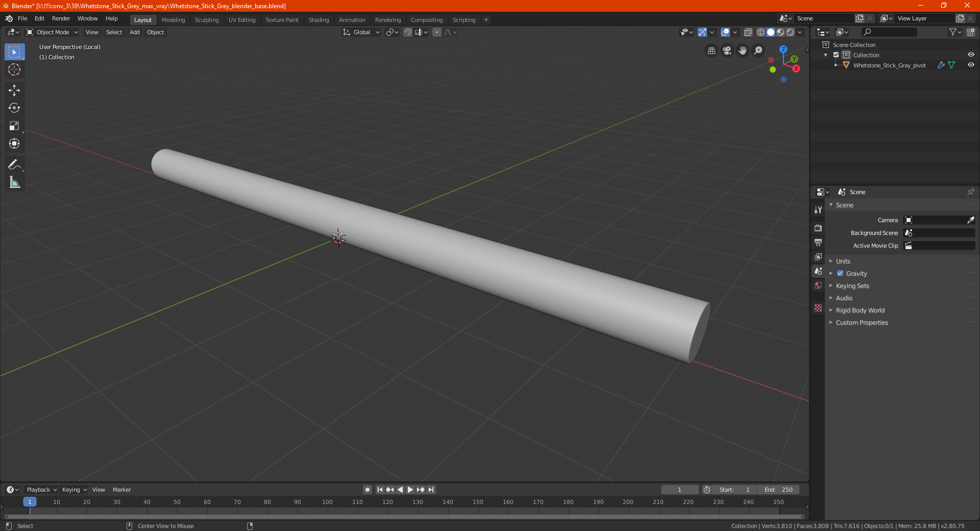
Task: Toggle X-ray display
Action: (748, 32)
